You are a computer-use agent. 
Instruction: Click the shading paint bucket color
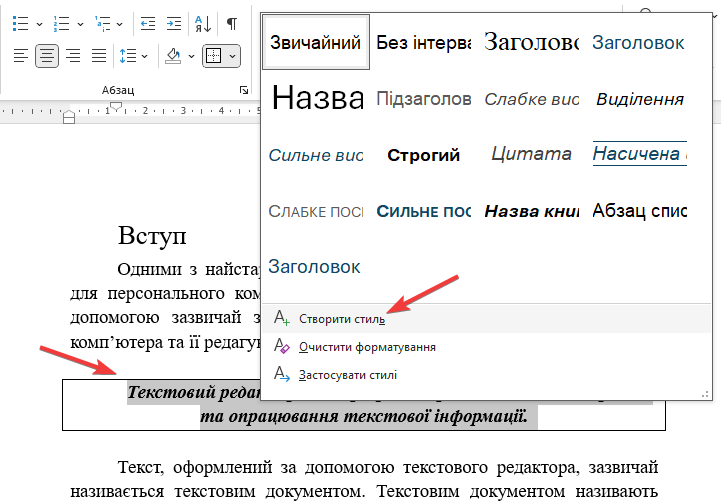[172, 56]
